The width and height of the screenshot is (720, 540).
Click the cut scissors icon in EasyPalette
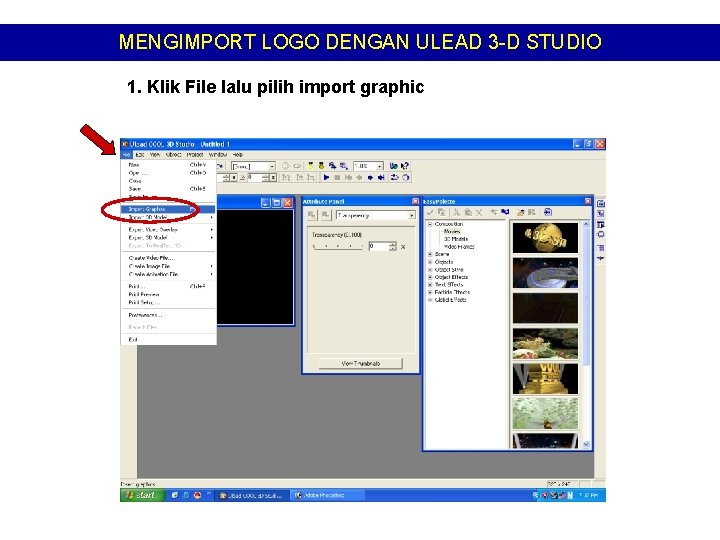pos(456,212)
